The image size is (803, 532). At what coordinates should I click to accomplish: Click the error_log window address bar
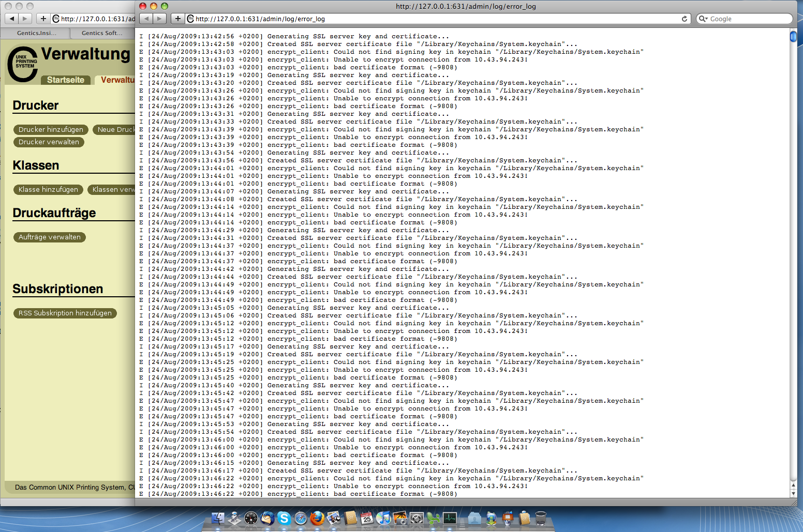438,19
